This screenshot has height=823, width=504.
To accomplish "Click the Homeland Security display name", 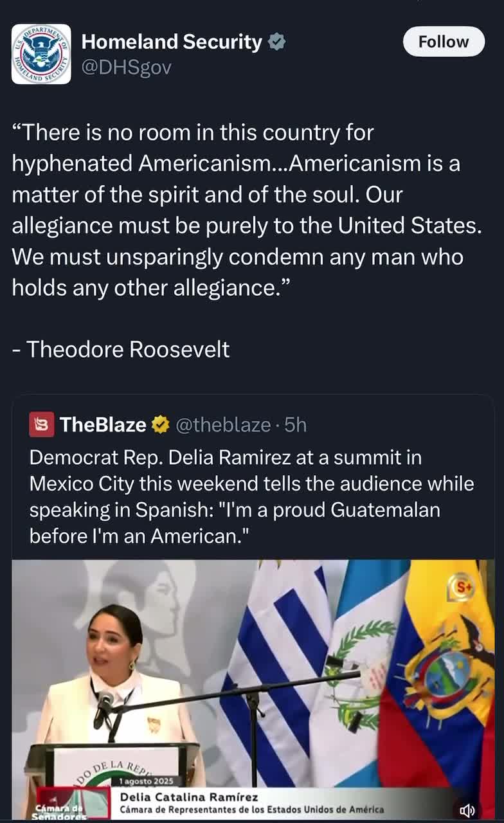I will pyautogui.click(x=172, y=42).
